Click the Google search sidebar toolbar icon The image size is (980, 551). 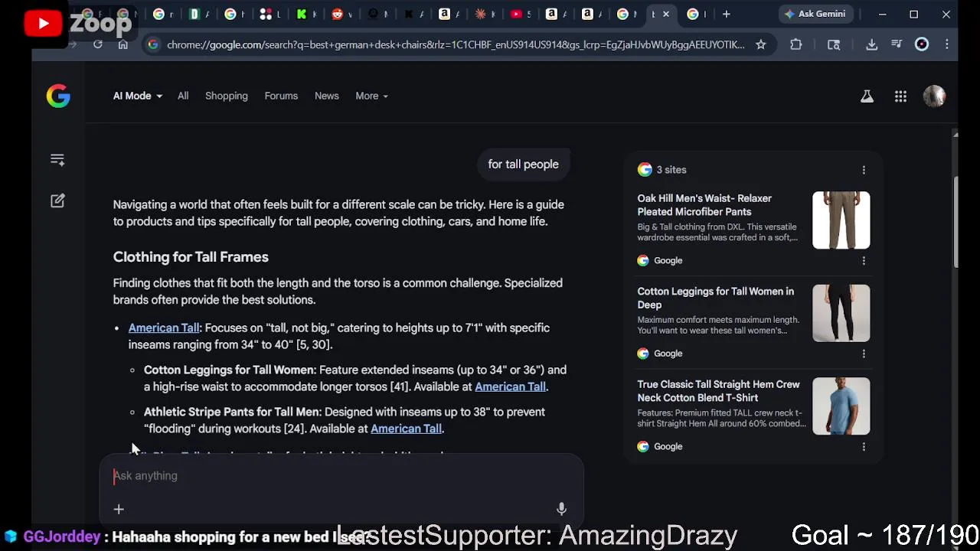point(834,44)
